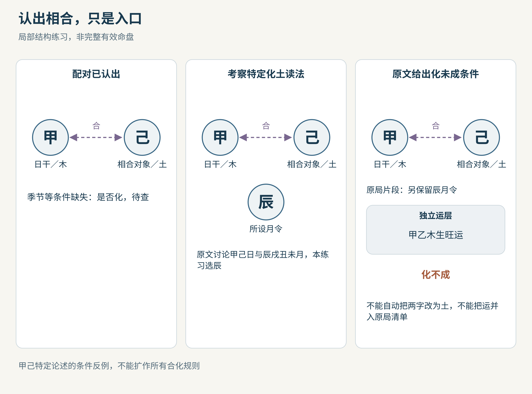Click the note 原文讨论甲己日与辰戌丑未月

point(263,260)
